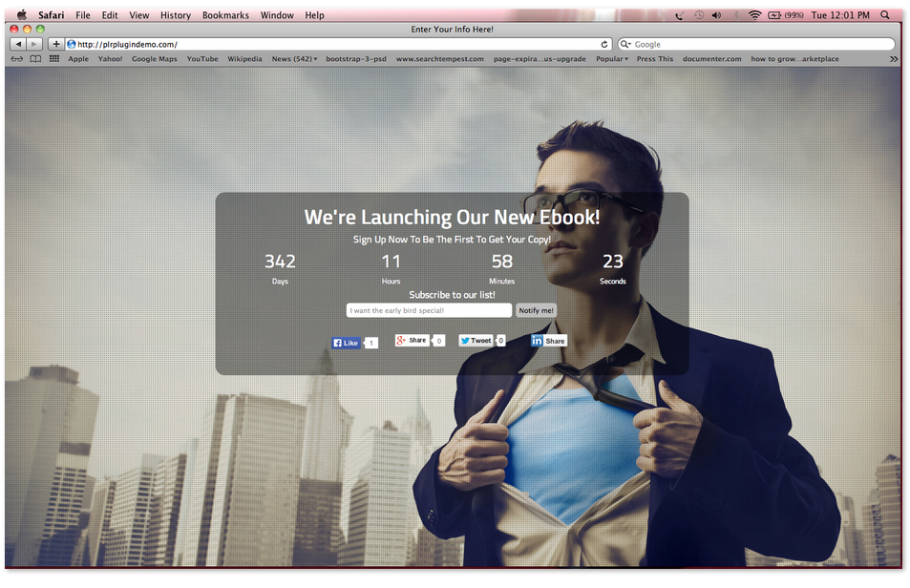The width and height of the screenshot is (910, 588).
Task: Click the LinkedIn Share button
Action: pyautogui.click(x=548, y=341)
